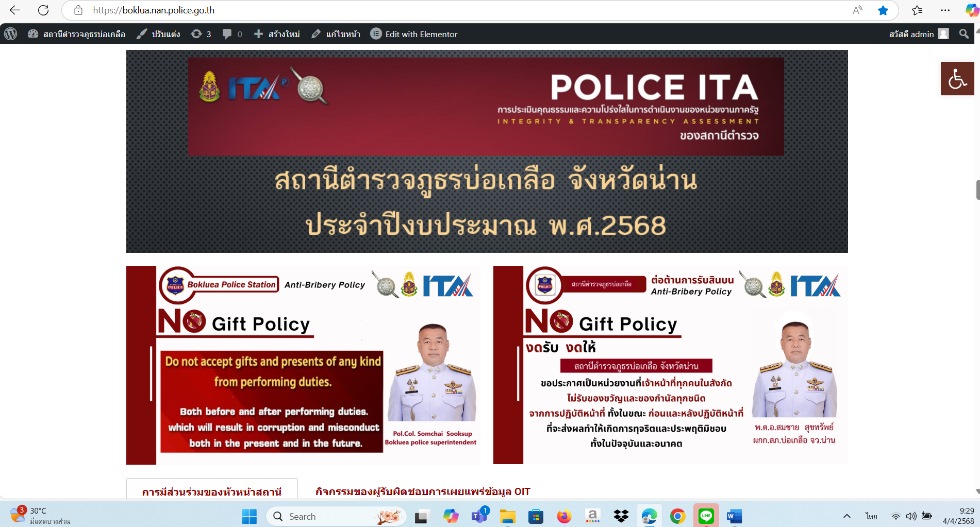The height and width of the screenshot is (527, 980).
Task: Open admin bar search magnifier
Action: point(964,34)
